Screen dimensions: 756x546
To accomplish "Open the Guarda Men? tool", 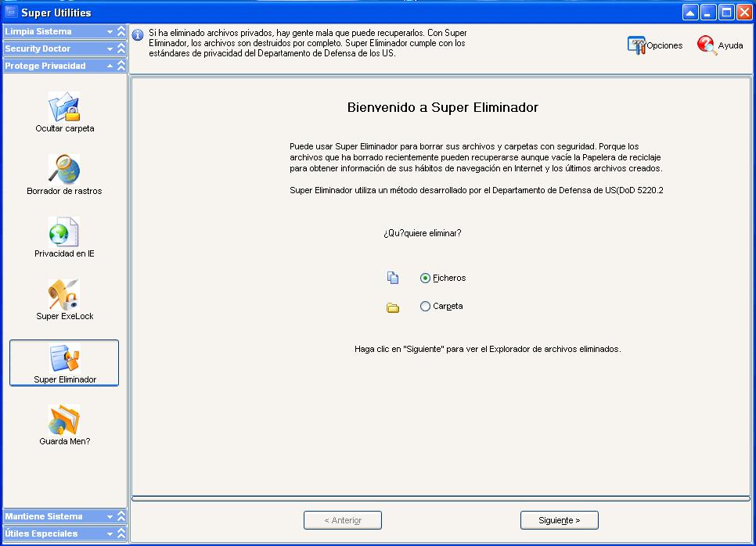I will 65,425.
